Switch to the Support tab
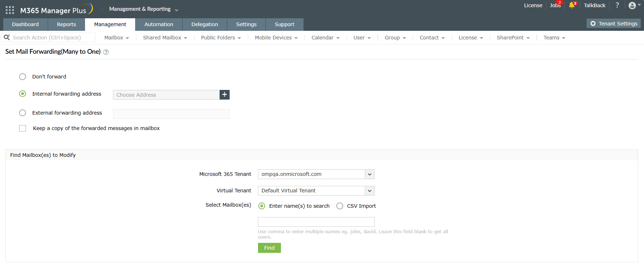 click(x=285, y=24)
